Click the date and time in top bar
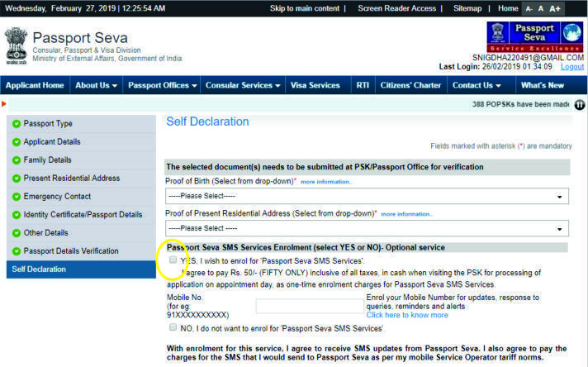This screenshot has width=588, height=367. pyautogui.click(x=85, y=8)
